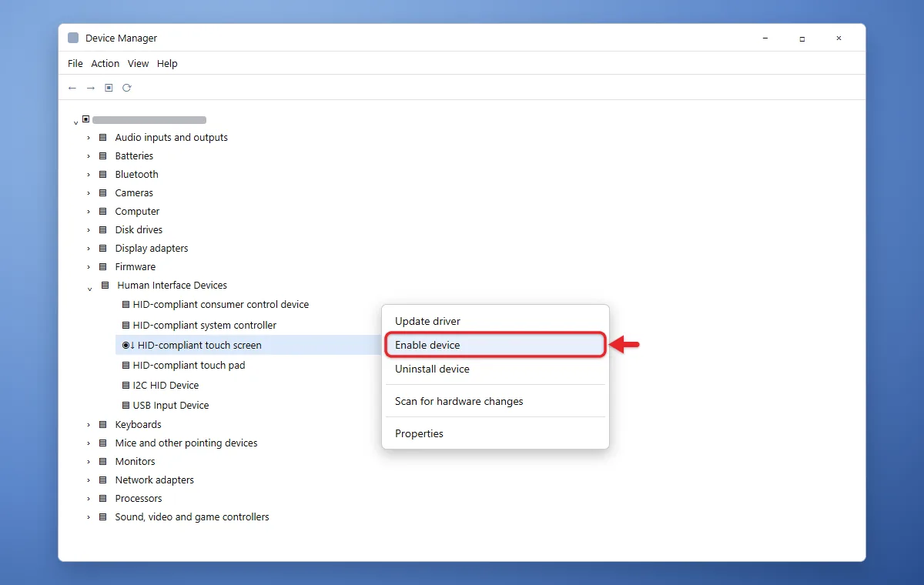Select the HID-compliant touch screen row

[248, 345]
